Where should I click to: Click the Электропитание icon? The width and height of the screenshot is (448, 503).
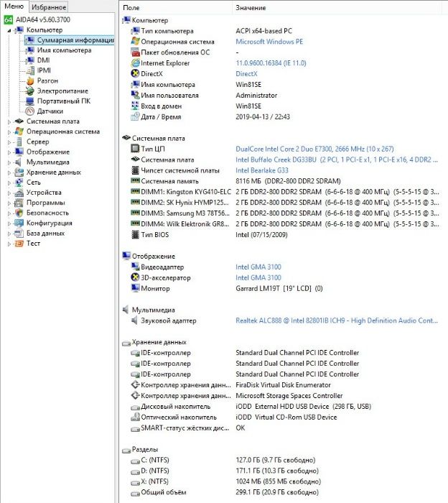pyautogui.click(x=30, y=91)
